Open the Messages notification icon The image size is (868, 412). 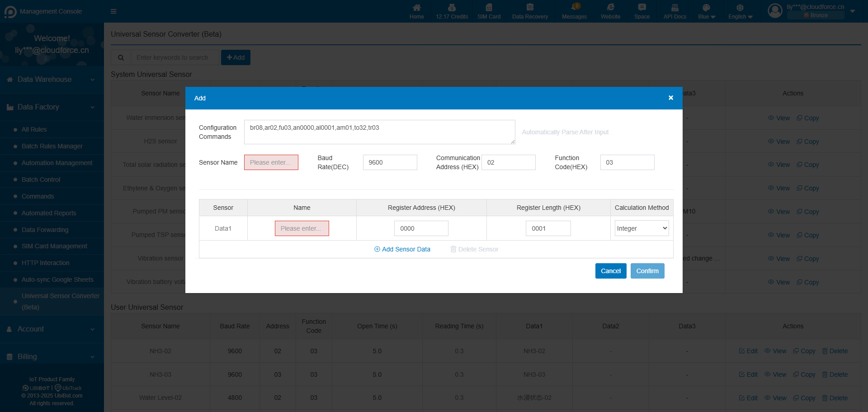[x=574, y=8]
